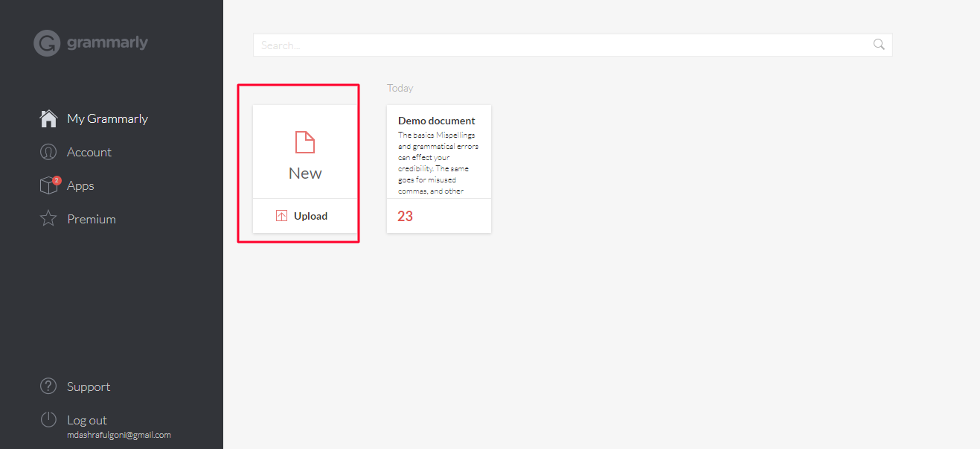Click the home icon beside My Grammarly
The height and width of the screenshot is (449, 980).
click(48, 118)
